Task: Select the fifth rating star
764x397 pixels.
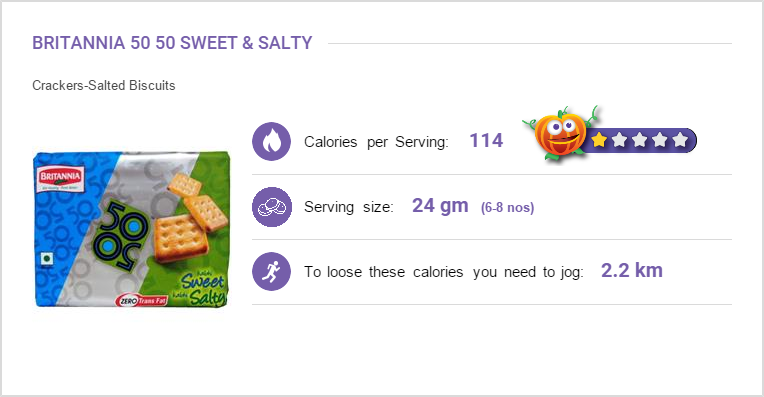Action: pyautogui.click(x=679, y=140)
